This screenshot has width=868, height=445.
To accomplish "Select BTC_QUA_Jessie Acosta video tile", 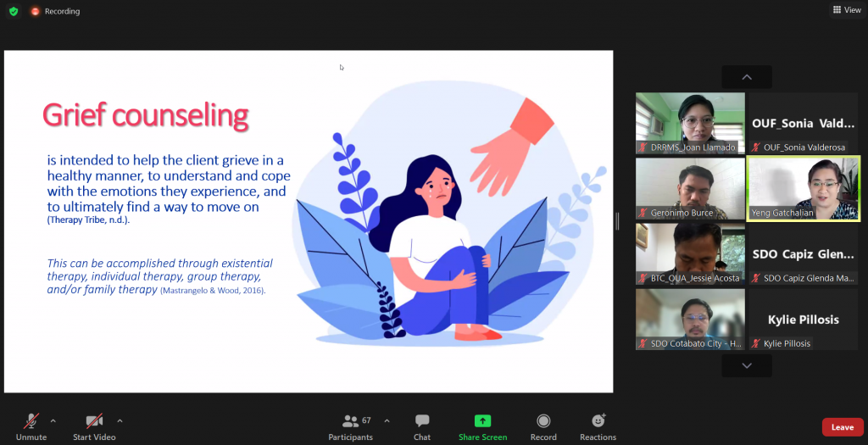I will pyautogui.click(x=690, y=253).
